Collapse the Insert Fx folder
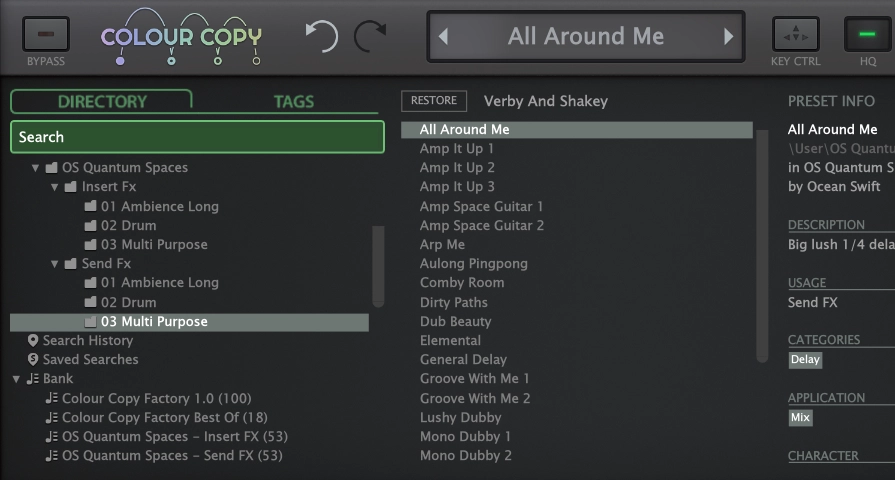This screenshot has width=895, height=480. tap(55, 187)
